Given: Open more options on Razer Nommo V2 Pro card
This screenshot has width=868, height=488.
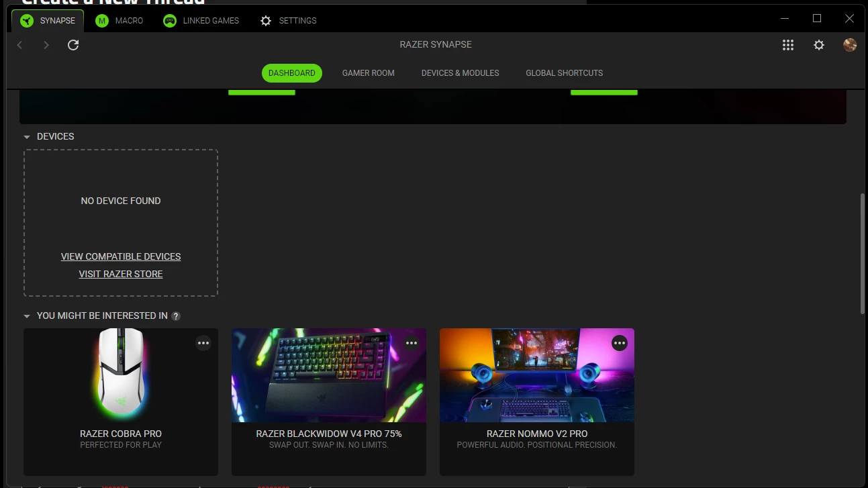Looking at the screenshot, I should pyautogui.click(x=620, y=343).
